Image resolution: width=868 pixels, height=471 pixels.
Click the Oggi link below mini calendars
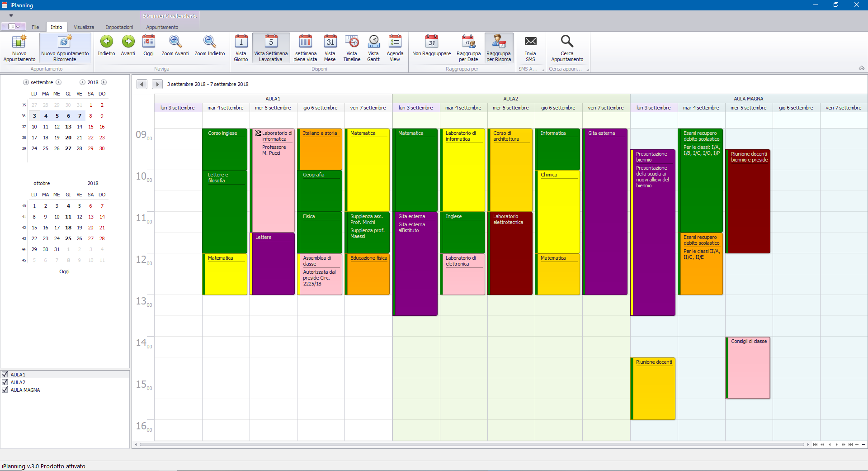(x=64, y=271)
